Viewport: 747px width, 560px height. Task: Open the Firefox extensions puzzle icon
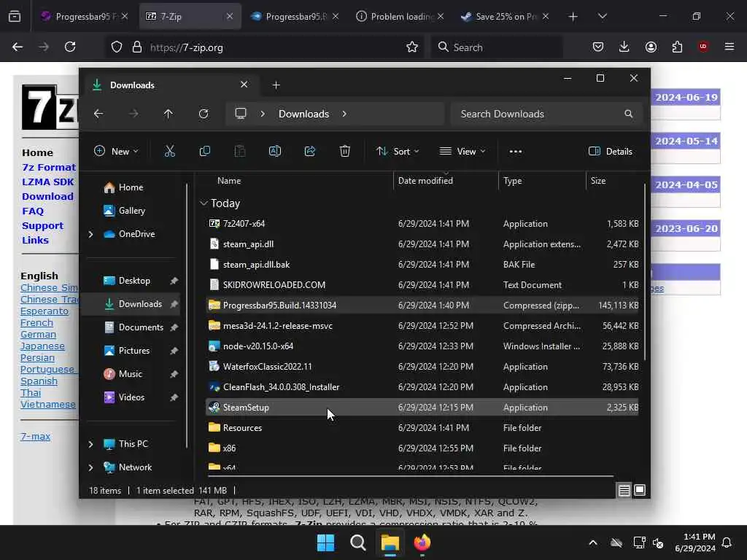pos(677,47)
